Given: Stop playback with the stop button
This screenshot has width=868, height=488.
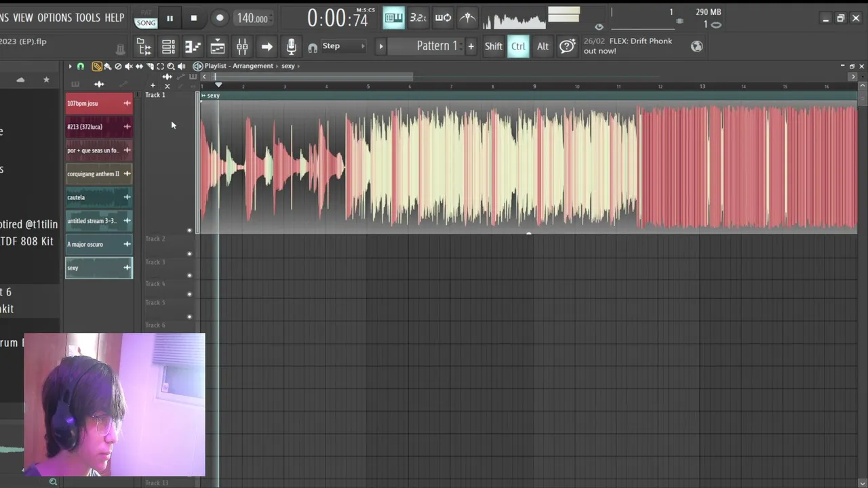Looking at the screenshot, I should click(x=194, y=18).
